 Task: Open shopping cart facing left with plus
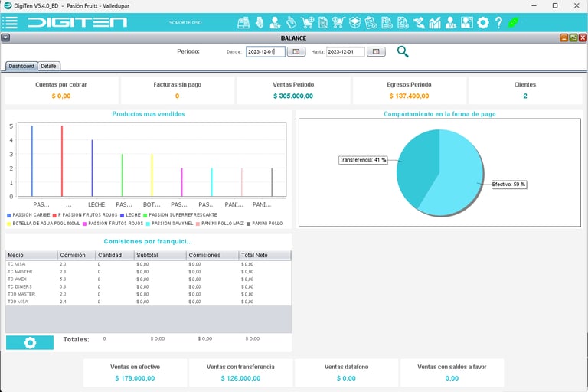(x=338, y=22)
